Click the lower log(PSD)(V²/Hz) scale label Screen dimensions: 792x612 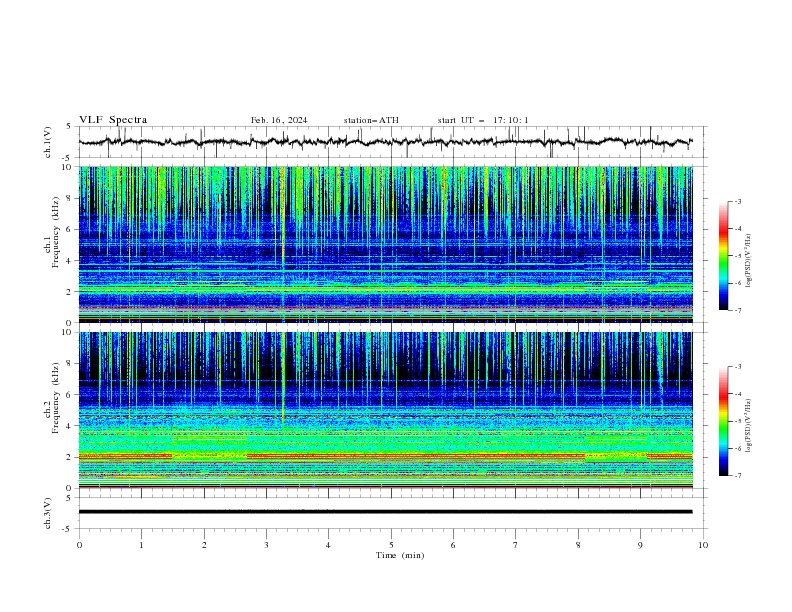748,425
